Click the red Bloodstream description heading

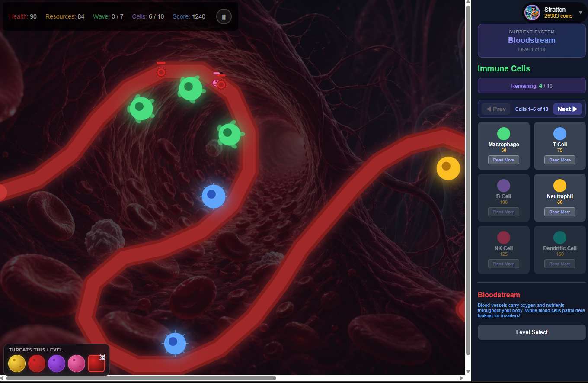[499, 295]
